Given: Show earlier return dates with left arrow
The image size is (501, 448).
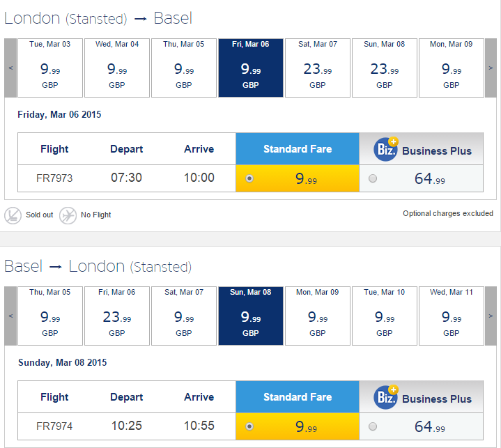Looking at the screenshot, I should pos(10,316).
